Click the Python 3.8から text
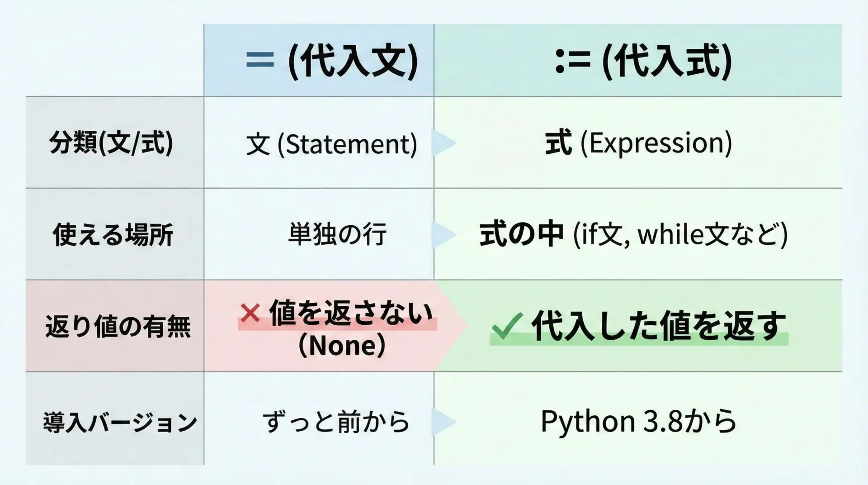868x485 pixels. (x=638, y=421)
